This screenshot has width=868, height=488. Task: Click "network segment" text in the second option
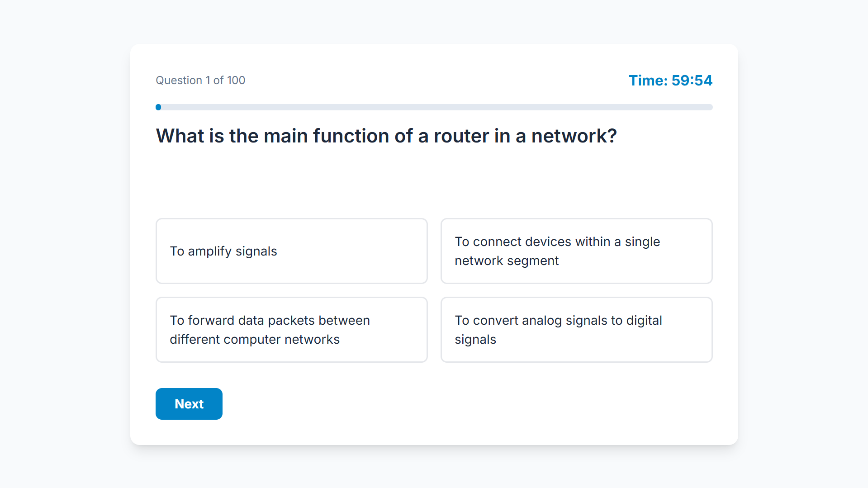tap(507, 261)
